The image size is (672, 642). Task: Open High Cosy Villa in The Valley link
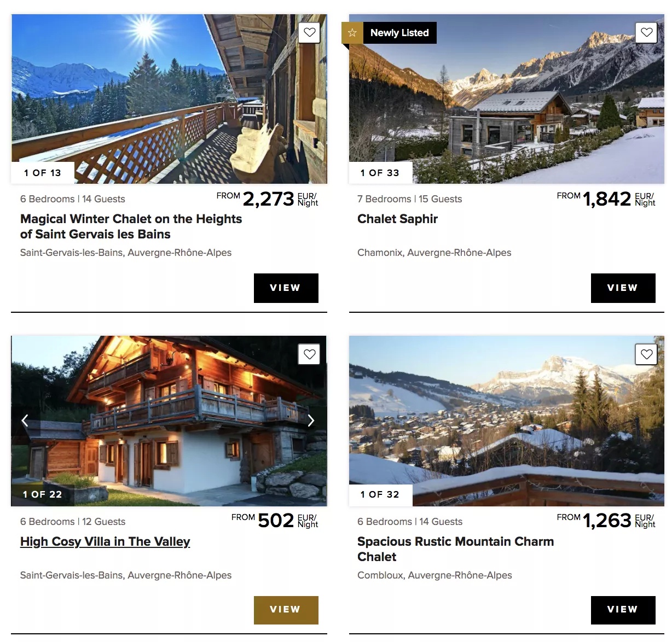105,541
